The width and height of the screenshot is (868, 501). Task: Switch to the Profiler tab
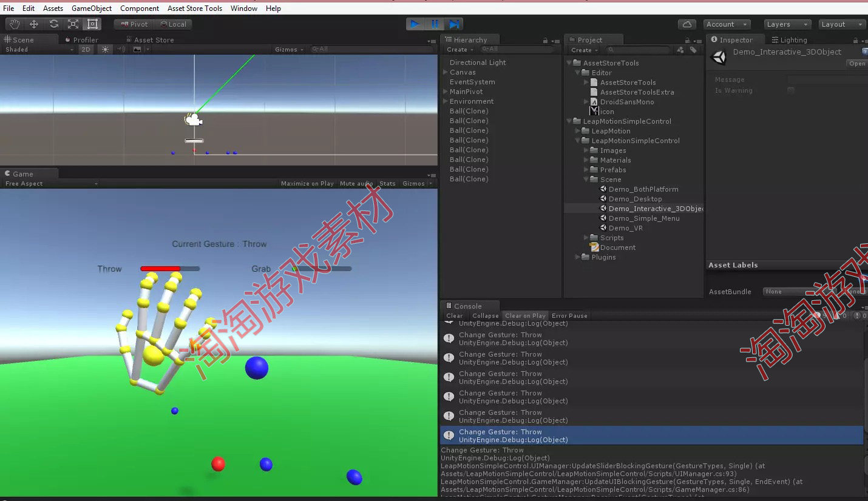click(81, 40)
